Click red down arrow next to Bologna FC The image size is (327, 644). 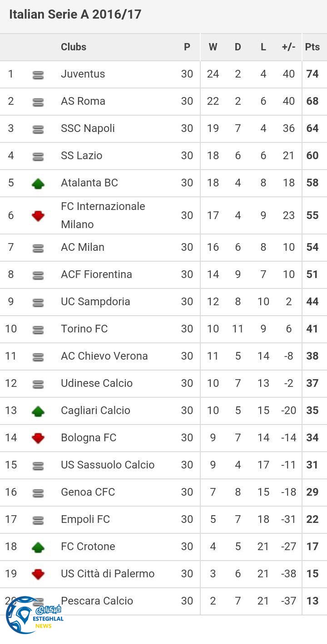(x=38, y=438)
